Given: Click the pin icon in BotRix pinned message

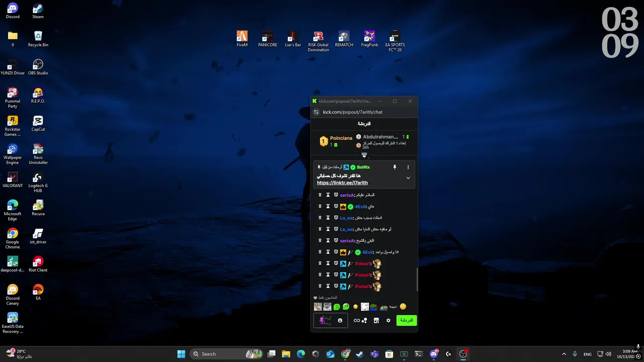Looking at the screenshot, I should (394, 167).
